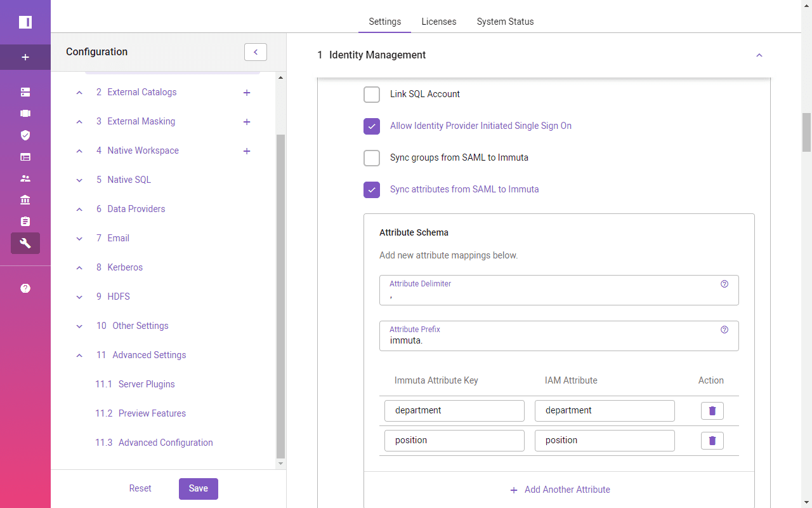Uncheck Allow Identity Provider Initiated Single Sign On
The width and height of the screenshot is (812, 508).
[372, 126]
